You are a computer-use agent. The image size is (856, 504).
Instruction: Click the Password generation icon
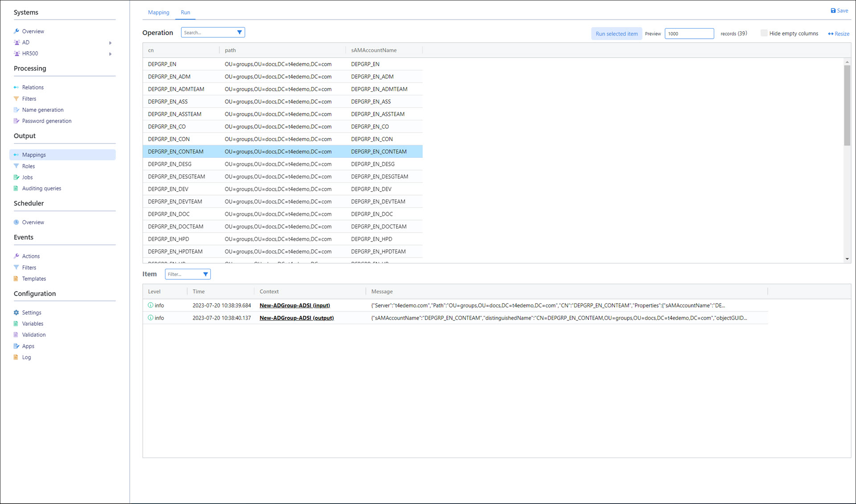[16, 121]
